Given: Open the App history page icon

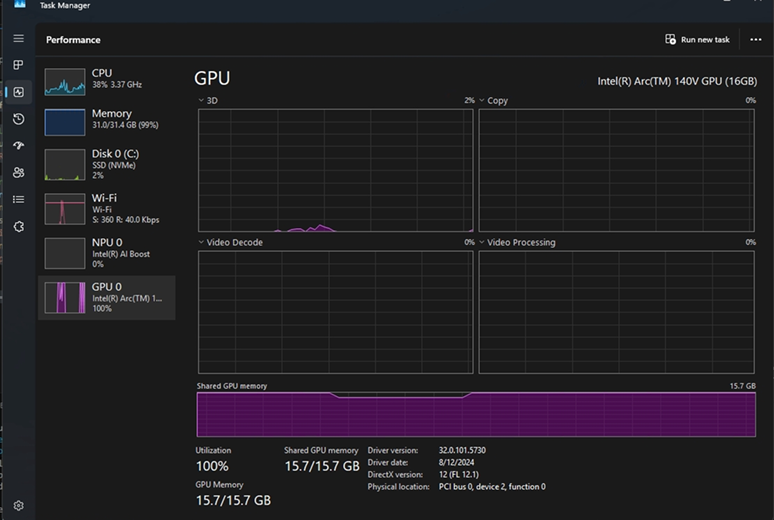Looking at the screenshot, I should point(18,119).
